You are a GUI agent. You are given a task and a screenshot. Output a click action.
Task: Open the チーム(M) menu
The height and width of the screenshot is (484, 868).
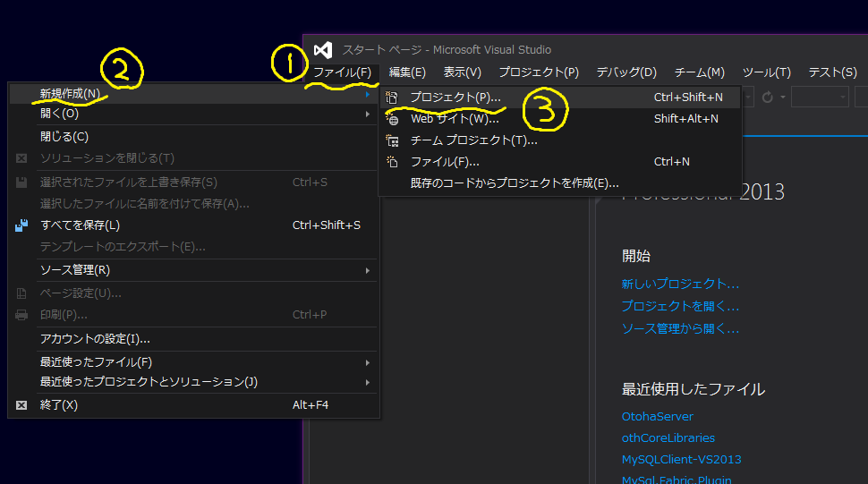699,72
